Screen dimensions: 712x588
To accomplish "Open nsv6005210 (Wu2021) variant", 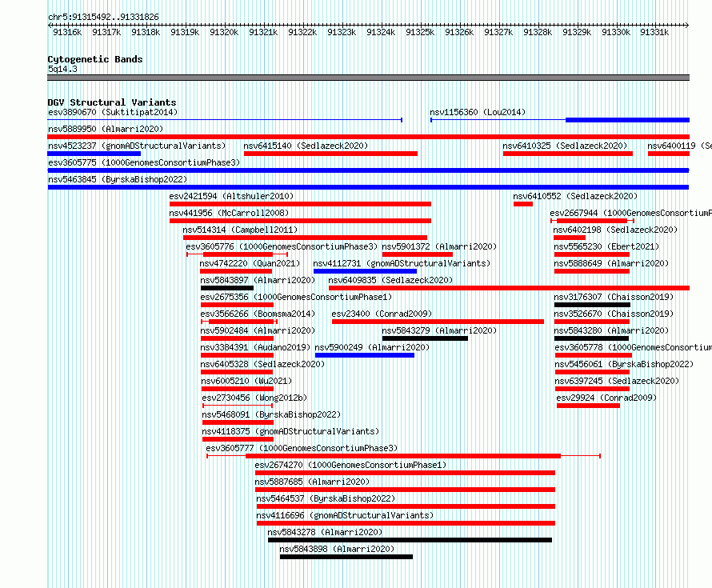I will pos(246,381).
